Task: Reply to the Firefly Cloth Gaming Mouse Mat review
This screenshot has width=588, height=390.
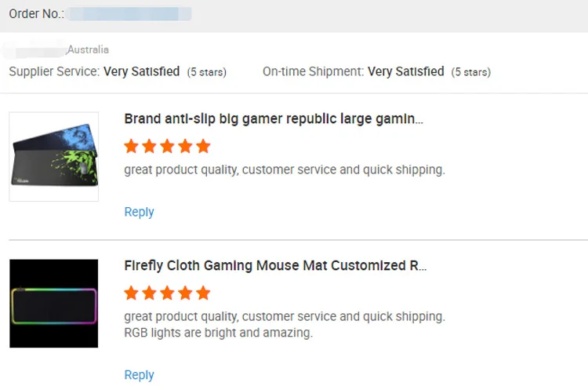Action: 139,375
